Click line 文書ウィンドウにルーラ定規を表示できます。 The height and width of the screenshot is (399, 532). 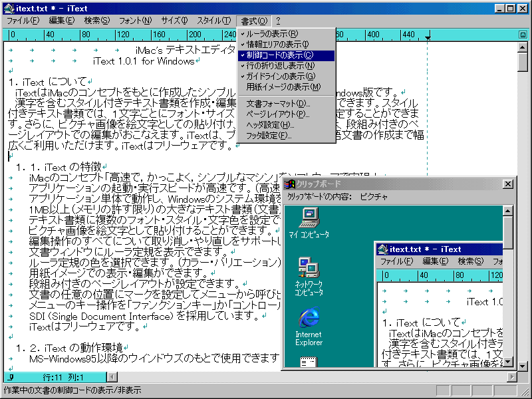(x=128, y=252)
